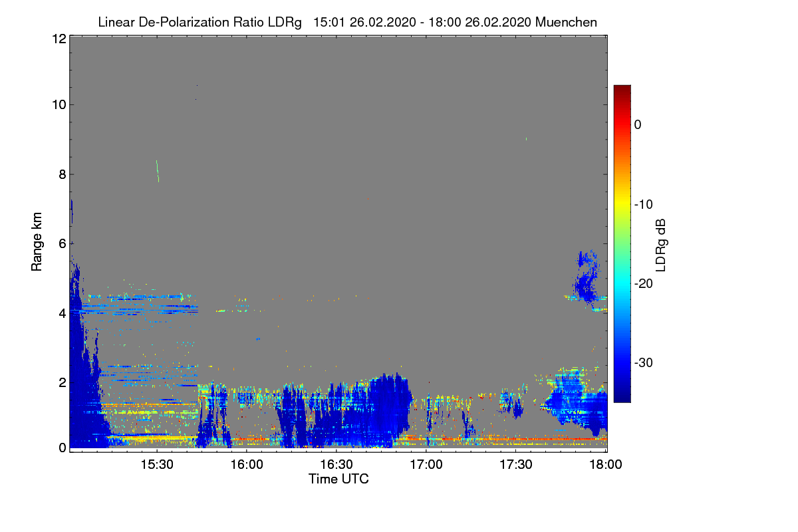Click the 16:30 time tick label

336,465
